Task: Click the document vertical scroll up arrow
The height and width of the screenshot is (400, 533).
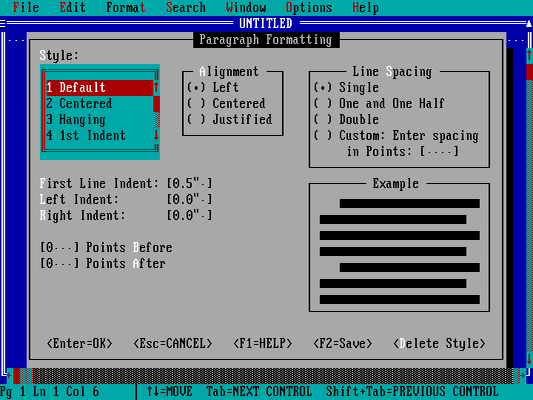Action: click(529, 55)
